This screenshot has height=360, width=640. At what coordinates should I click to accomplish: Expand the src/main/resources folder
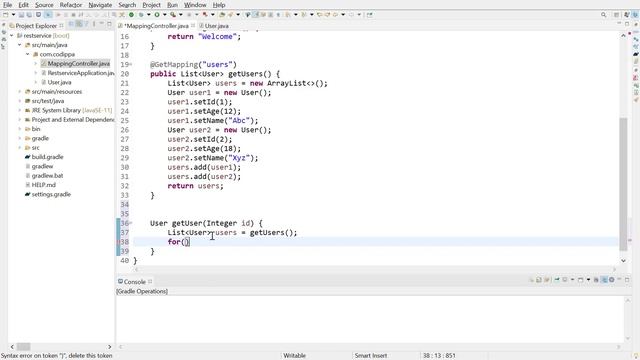point(20,91)
